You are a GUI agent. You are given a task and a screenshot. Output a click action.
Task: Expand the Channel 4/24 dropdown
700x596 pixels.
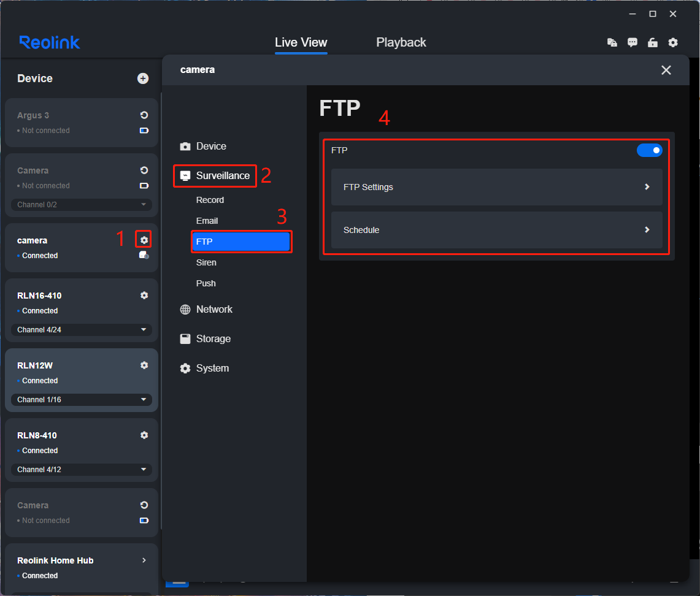(81, 330)
